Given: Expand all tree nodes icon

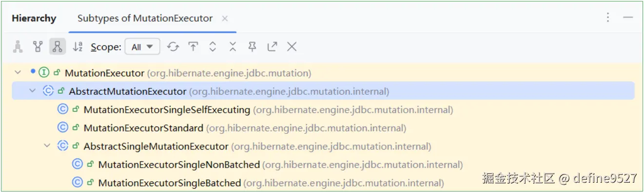Looking at the screenshot, I should (x=213, y=47).
